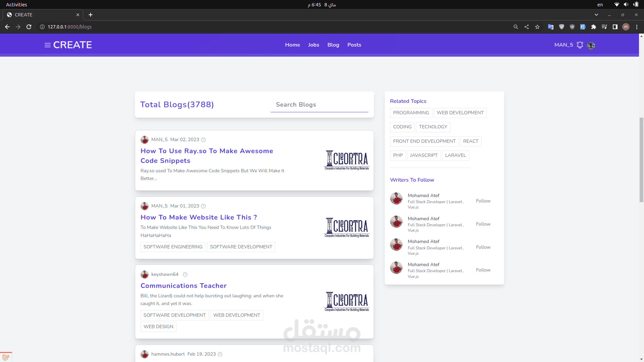This screenshot has height=362, width=644.
Task: Go to Jobs in navigation bar
Action: (313, 45)
